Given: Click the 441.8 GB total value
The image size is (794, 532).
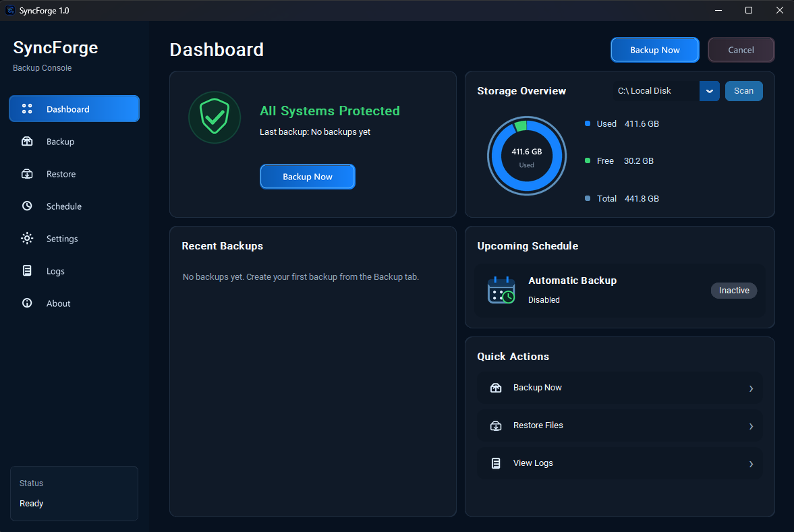Looking at the screenshot, I should point(642,198).
